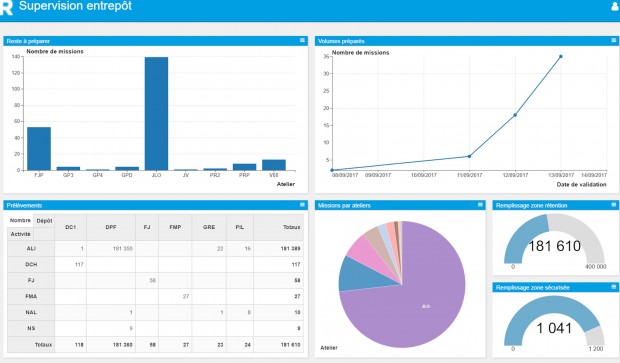Click the Date de validation axis label

coord(582,185)
